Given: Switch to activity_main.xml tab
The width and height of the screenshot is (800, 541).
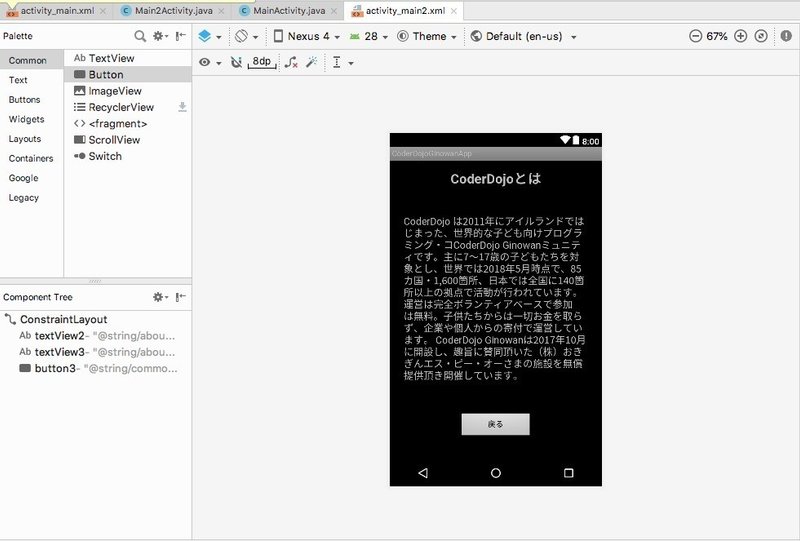Looking at the screenshot, I should [x=57, y=10].
